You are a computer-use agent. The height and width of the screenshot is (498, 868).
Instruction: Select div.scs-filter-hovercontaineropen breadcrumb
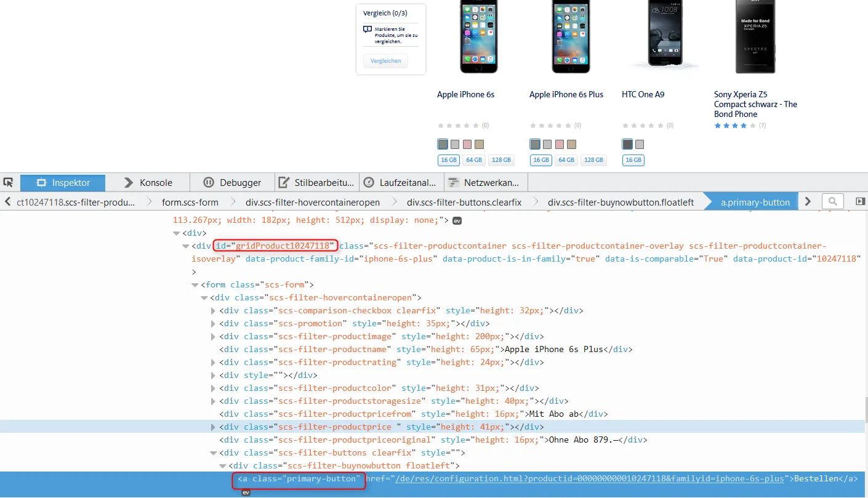313,202
